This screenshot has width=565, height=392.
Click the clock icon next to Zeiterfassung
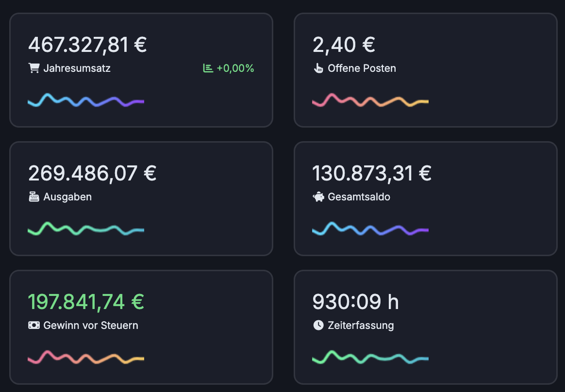pyautogui.click(x=318, y=326)
